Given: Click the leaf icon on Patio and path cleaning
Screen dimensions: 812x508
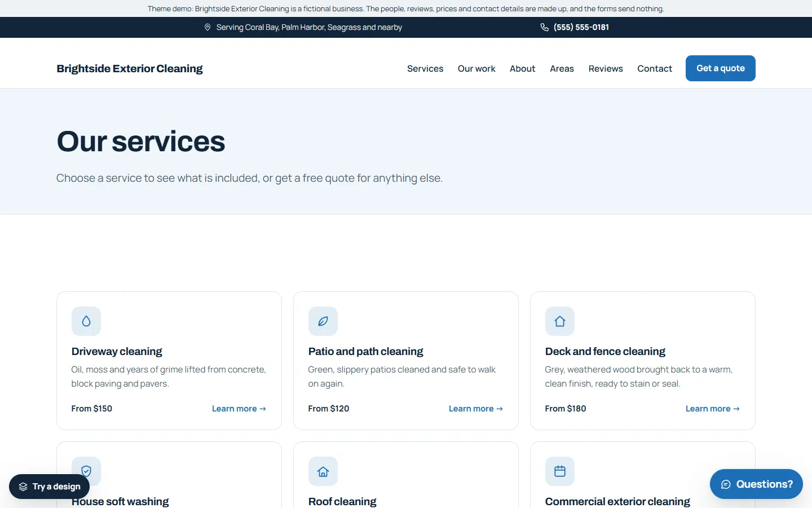Looking at the screenshot, I should point(323,321).
